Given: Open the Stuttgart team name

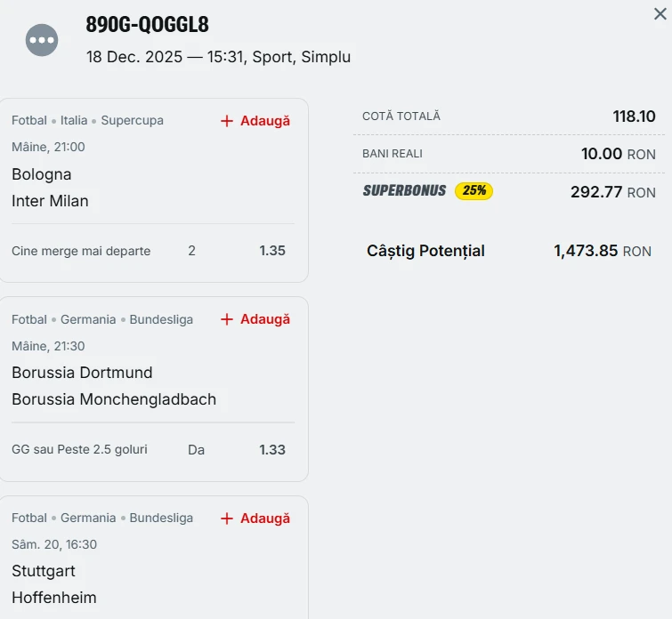Looking at the screenshot, I should [x=44, y=571].
